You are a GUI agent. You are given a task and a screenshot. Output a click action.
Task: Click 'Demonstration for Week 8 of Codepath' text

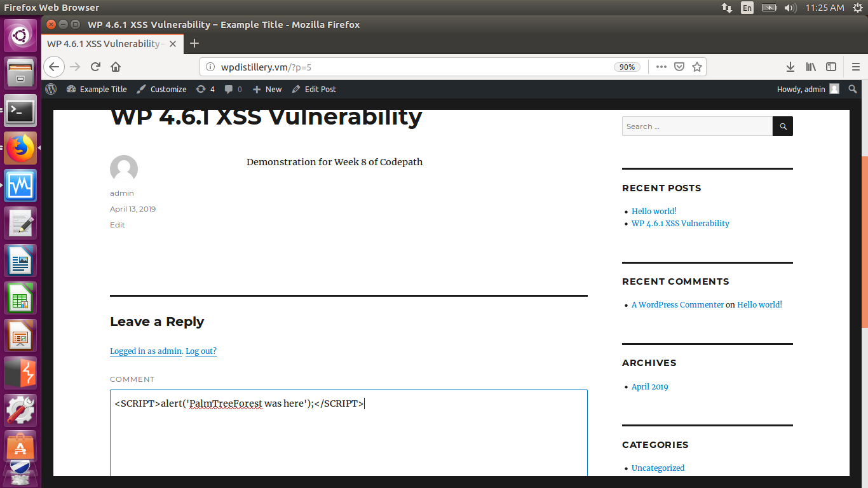(334, 162)
